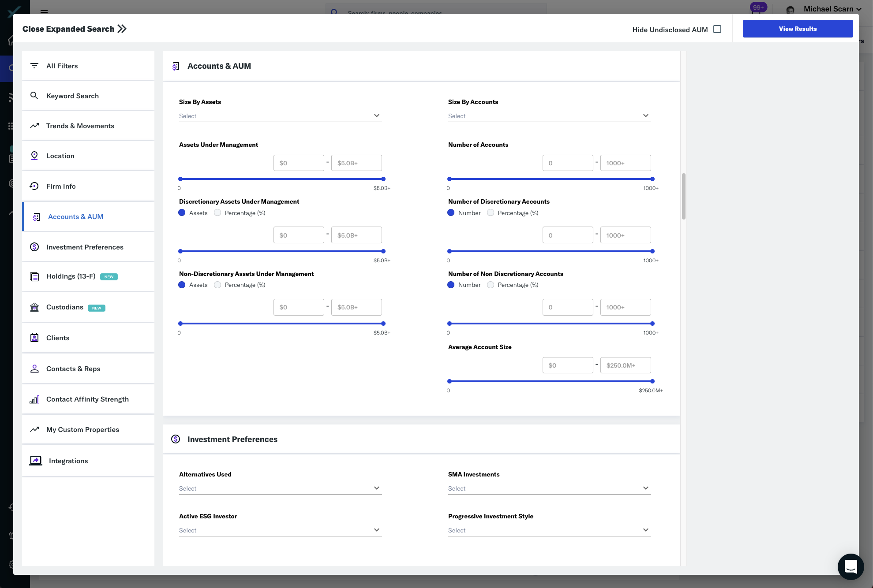Click the minimum Assets Under Management input field

pos(299,163)
